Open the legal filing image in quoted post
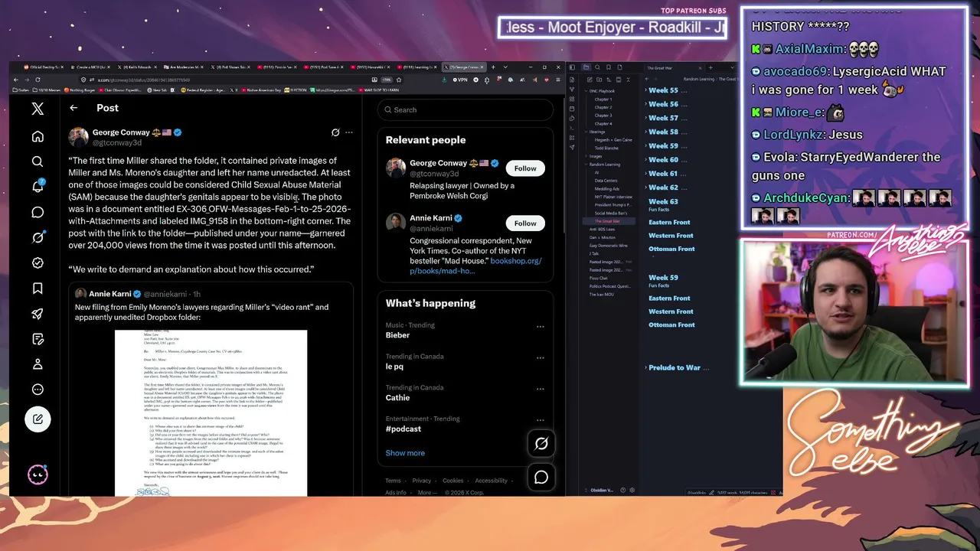 click(x=211, y=413)
